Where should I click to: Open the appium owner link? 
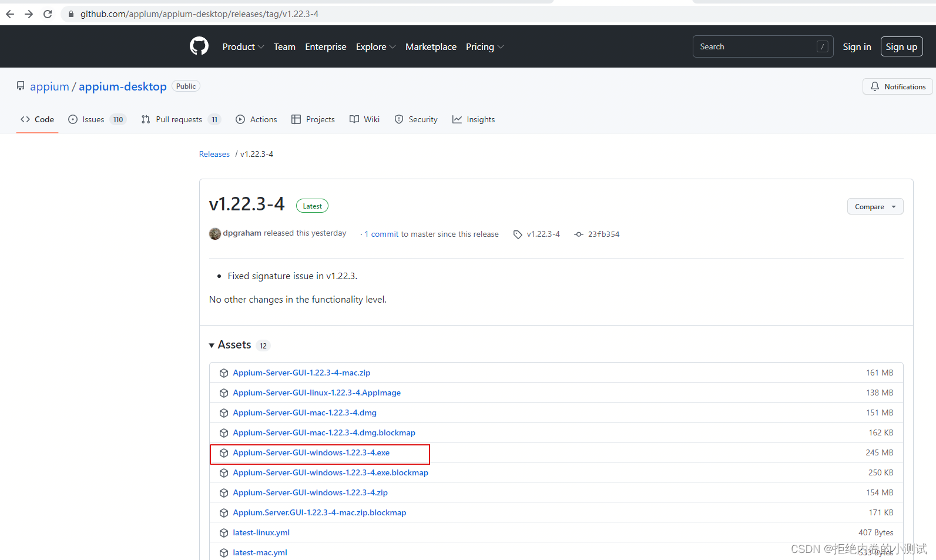[49, 86]
